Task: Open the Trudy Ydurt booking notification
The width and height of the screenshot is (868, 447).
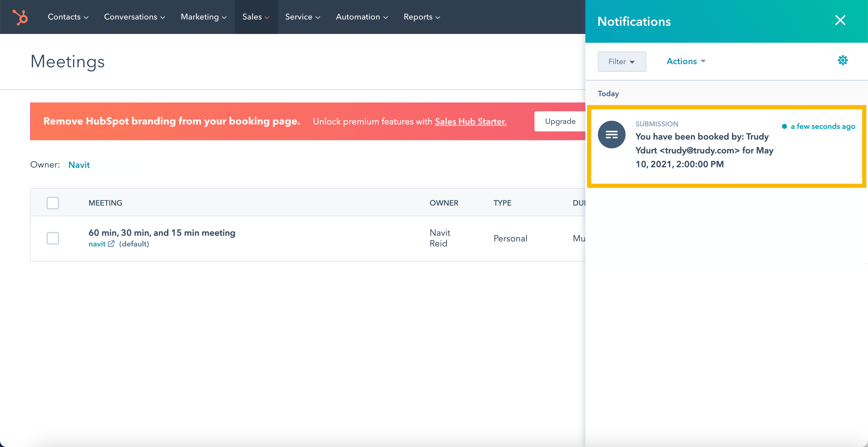Action: tap(726, 146)
